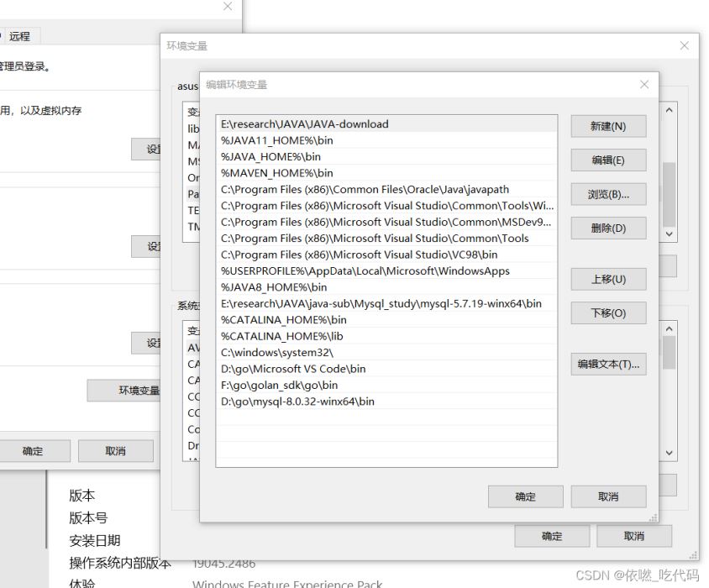Viewport: 709px width, 588px height.
Task: Switch to the 远程 tab
Action: pos(20,36)
